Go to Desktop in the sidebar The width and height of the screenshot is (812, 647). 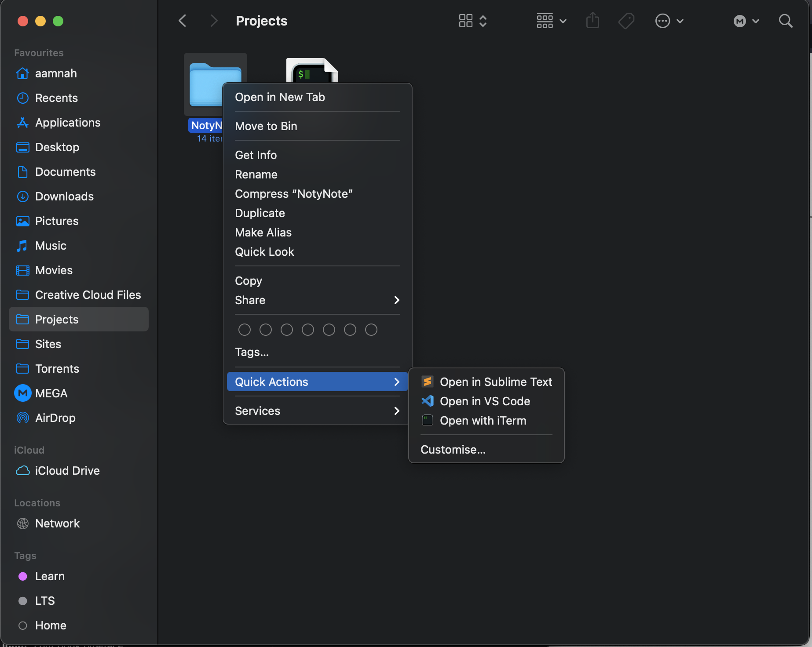tap(79, 147)
